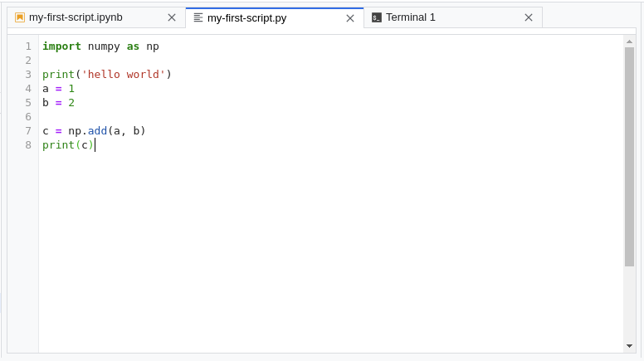Click the scroll down arrow in editor
This screenshot has width=644, height=361.
point(630,345)
